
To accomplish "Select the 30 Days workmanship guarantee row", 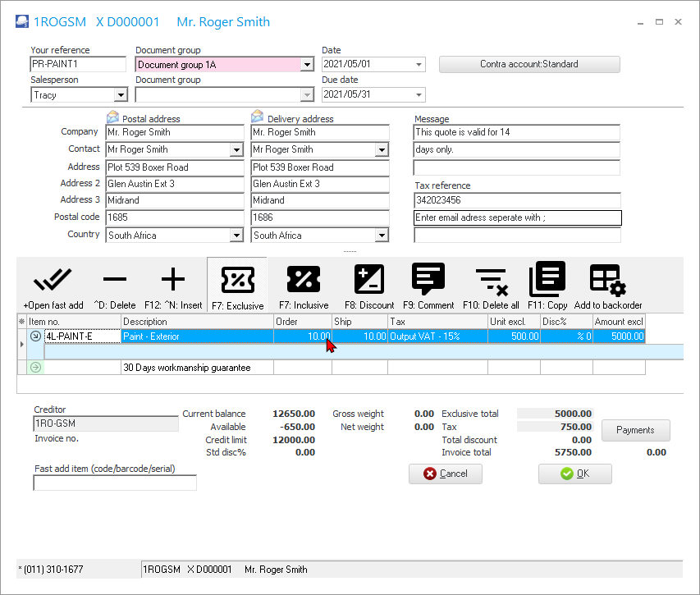I will (x=186, y=368).
